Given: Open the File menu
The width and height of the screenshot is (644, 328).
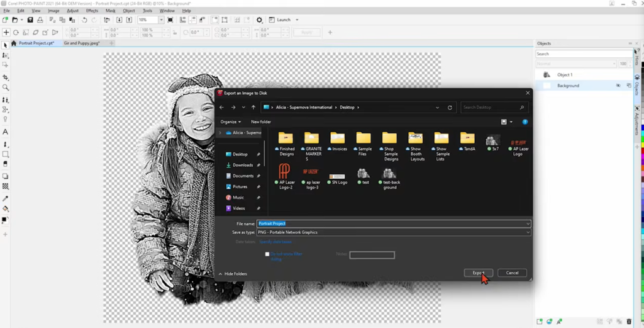Looking at the screenshot, I should 6,11.
